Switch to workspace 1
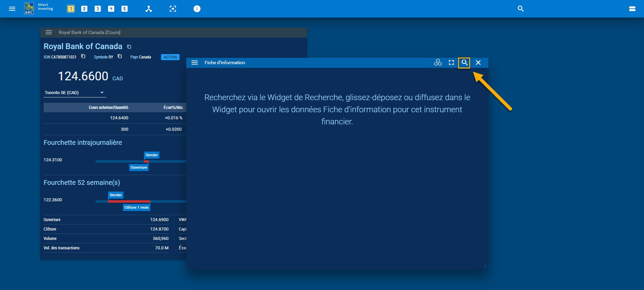 [71, 9]
